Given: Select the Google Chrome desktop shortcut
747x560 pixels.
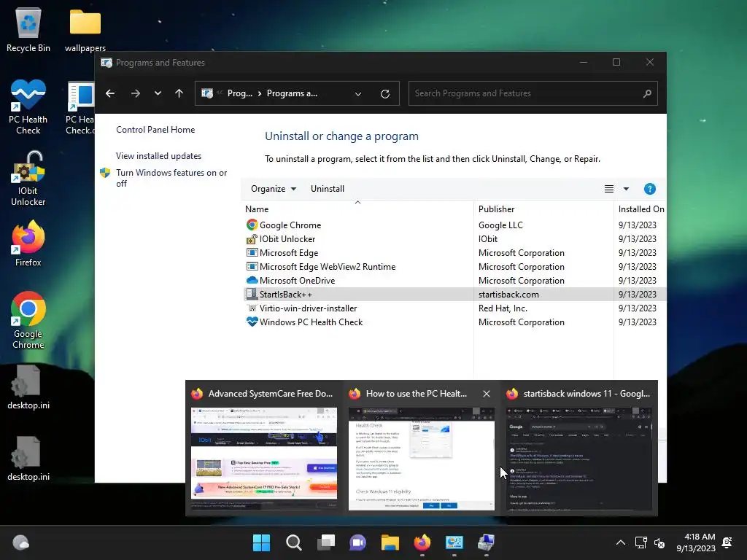Looking at the screenshot, I should 28,320.
